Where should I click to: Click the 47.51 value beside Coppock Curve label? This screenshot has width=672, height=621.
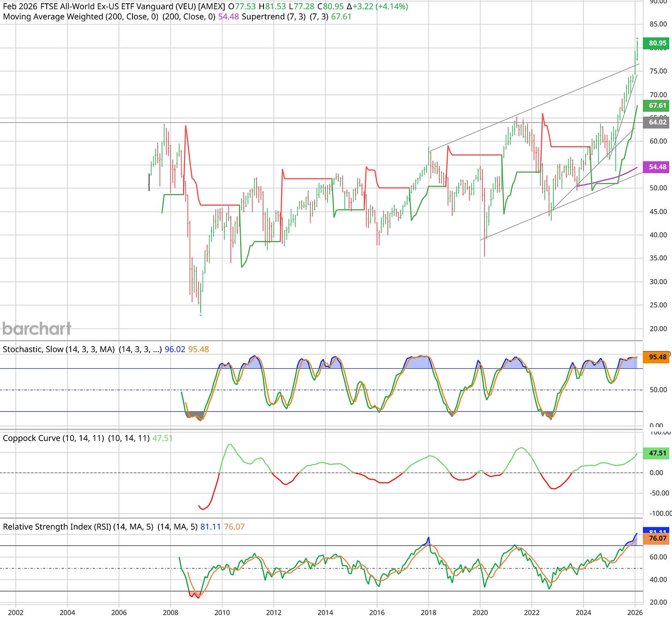click(x=162, y=438)
